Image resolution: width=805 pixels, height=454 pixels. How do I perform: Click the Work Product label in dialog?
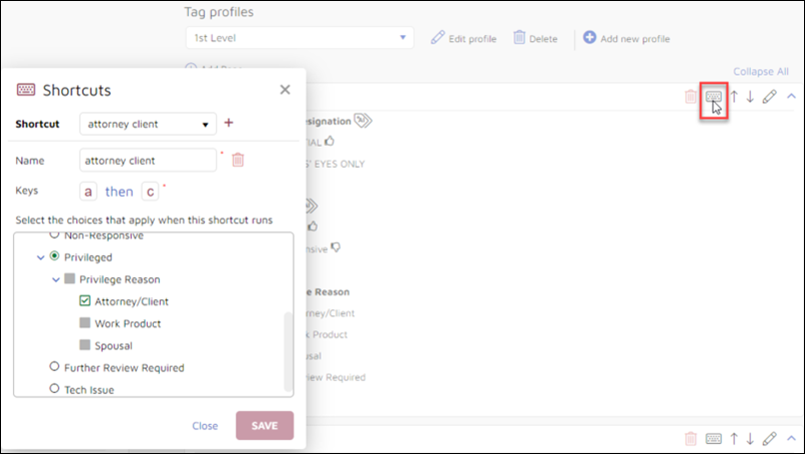click(x=128, y=324)
